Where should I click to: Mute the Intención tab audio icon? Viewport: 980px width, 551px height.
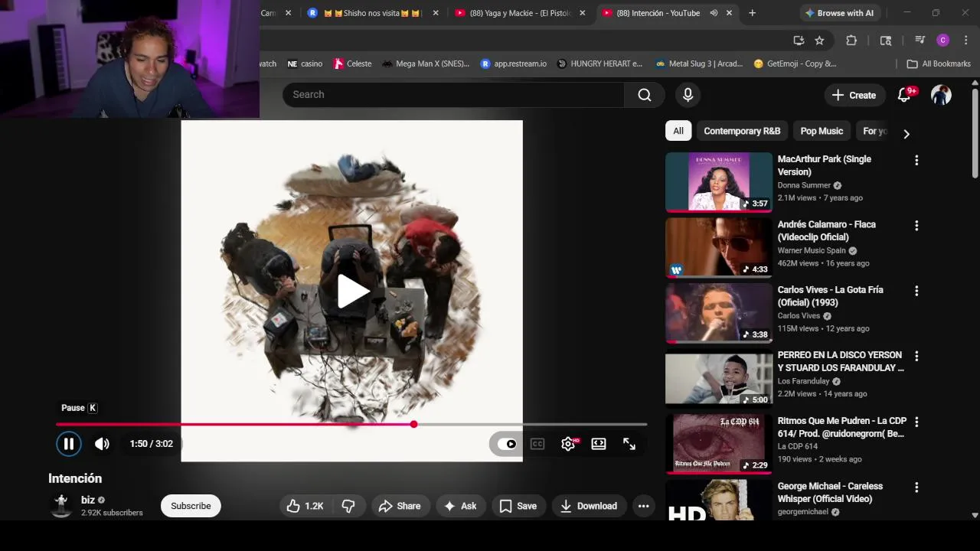pos(714,13)
